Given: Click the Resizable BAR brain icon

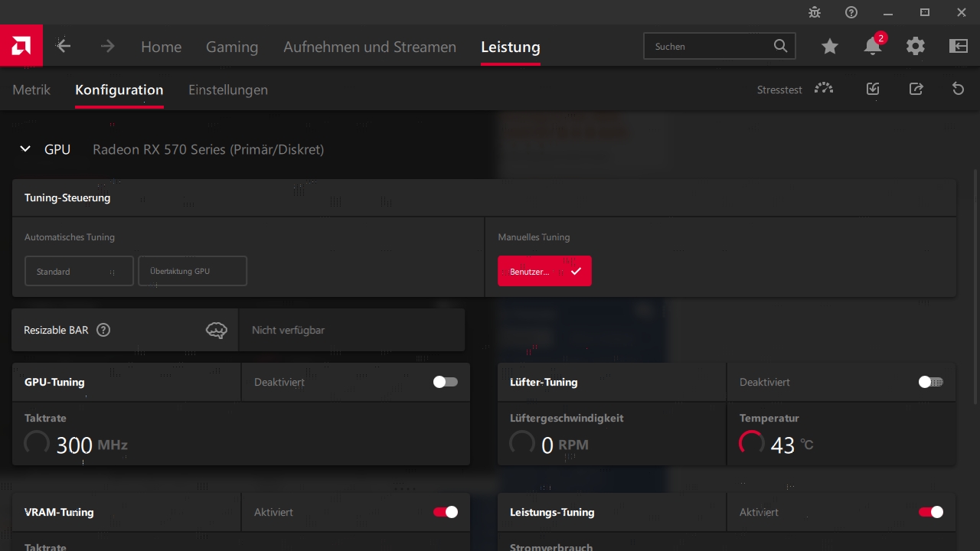Looking at the screenshot, I should coord(217,330).
